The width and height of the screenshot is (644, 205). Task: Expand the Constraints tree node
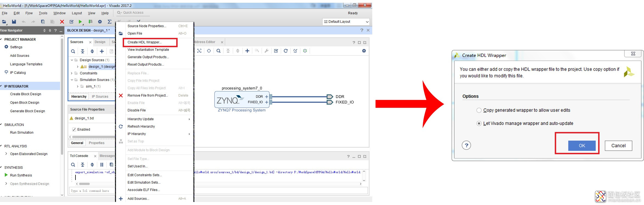[72, 73]
